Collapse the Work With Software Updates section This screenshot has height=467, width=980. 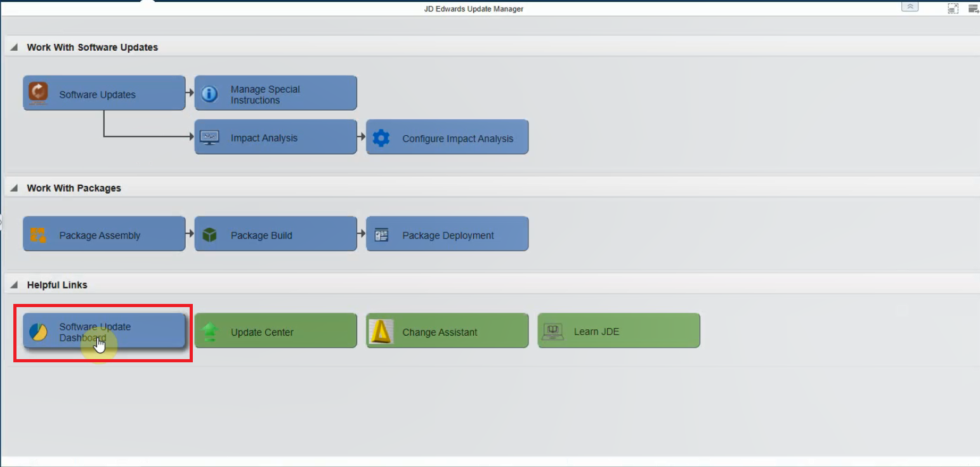pyautogui.click(x=14, y=48)
